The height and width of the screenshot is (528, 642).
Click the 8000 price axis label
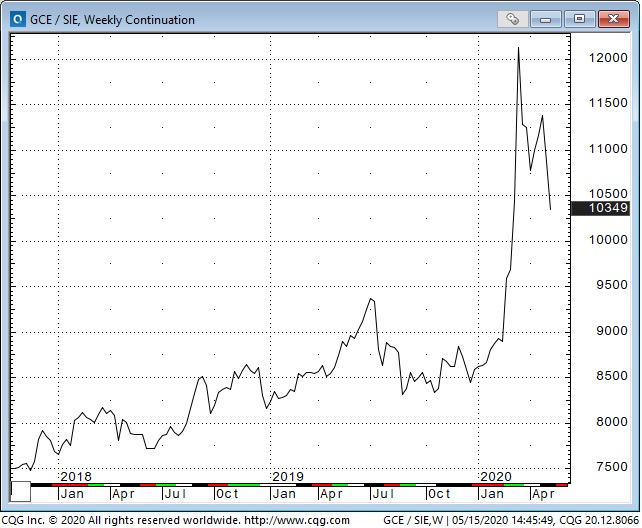[x=612, y=422]
